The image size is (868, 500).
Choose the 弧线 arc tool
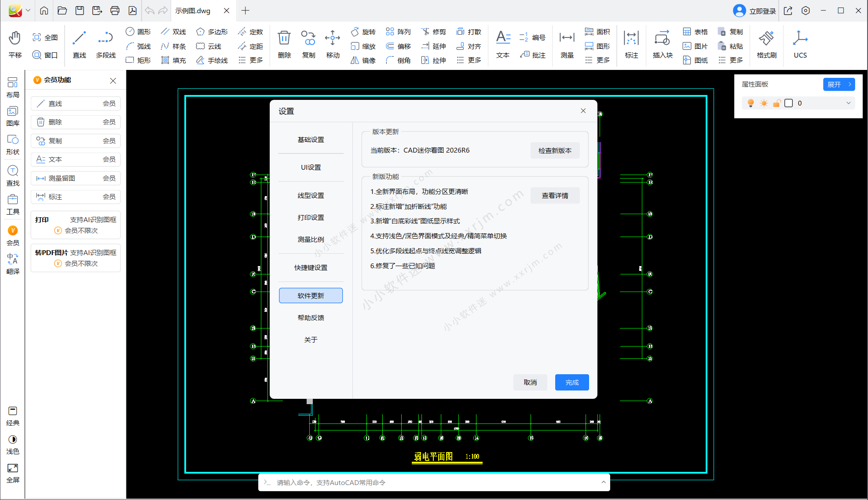[x=138, y=46]
